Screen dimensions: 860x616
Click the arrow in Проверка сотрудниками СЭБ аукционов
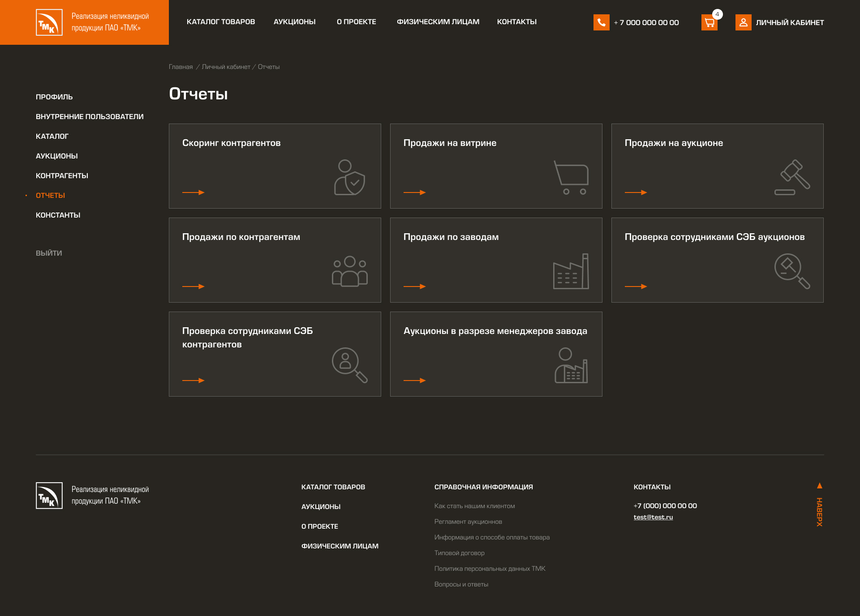coord(636,287)
